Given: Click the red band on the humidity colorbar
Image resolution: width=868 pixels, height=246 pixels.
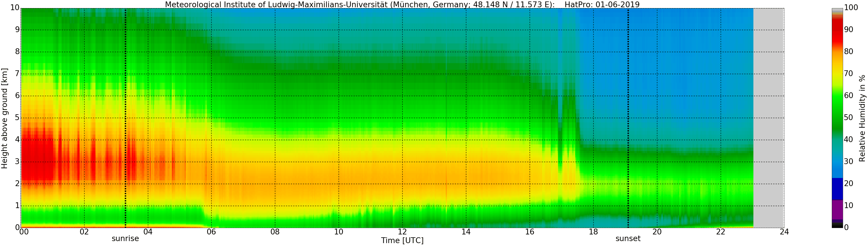Looking at the screenshot, I should coord(837,32).
